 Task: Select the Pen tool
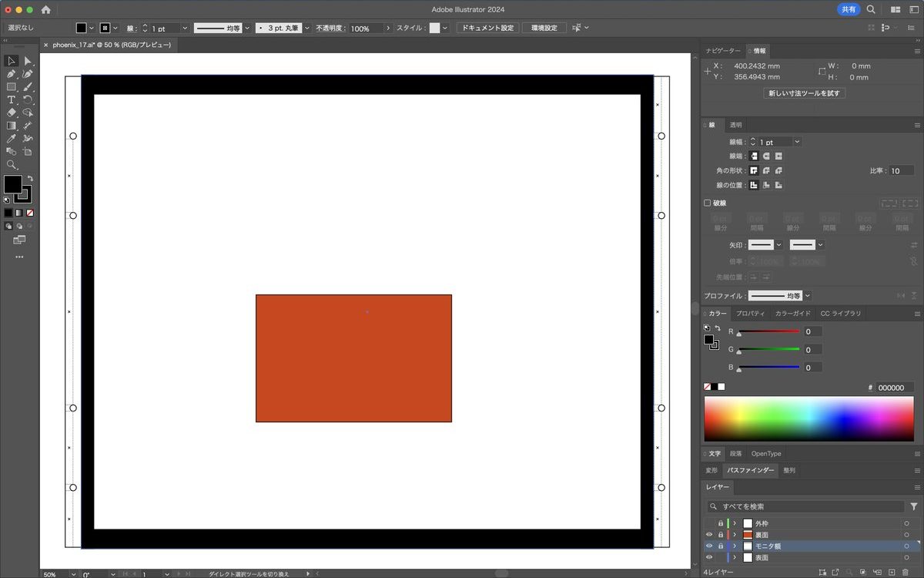pos(12,74)
